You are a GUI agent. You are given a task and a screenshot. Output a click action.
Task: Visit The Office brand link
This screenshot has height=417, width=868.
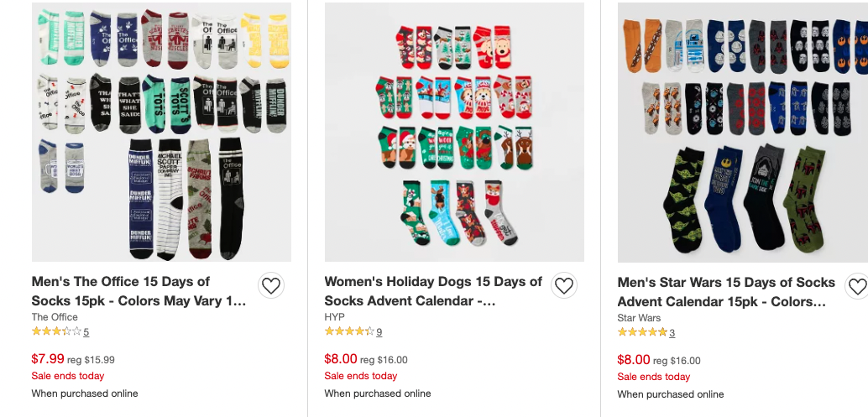55,317
